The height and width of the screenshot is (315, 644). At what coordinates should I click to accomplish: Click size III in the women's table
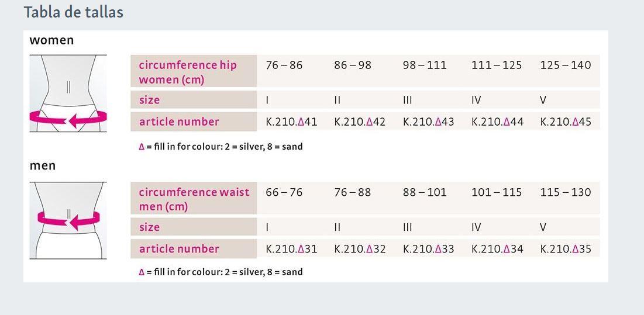(407, 100)
